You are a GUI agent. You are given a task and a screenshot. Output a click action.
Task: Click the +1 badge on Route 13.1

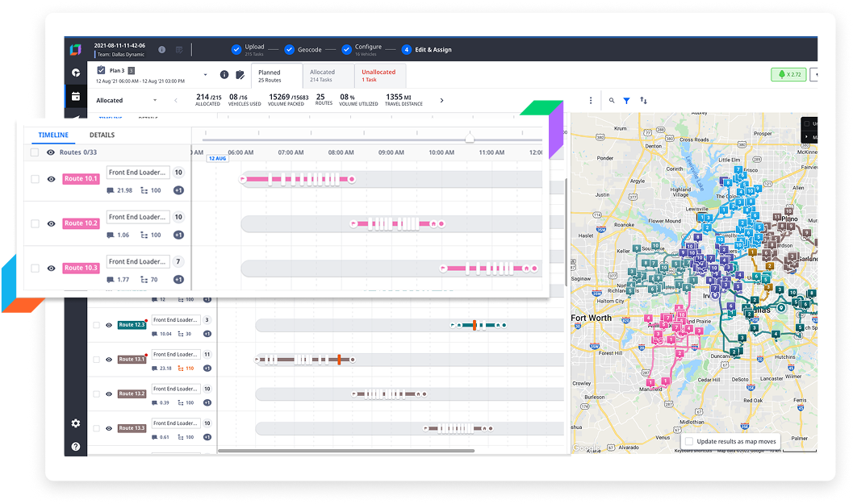[207, 368]
